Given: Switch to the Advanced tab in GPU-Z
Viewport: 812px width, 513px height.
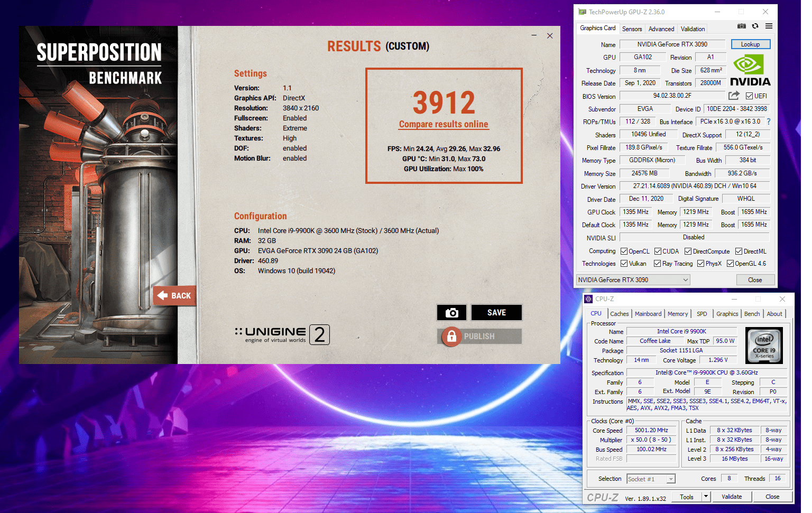Looking at the screenshot, I should click(x=661, y=29).
